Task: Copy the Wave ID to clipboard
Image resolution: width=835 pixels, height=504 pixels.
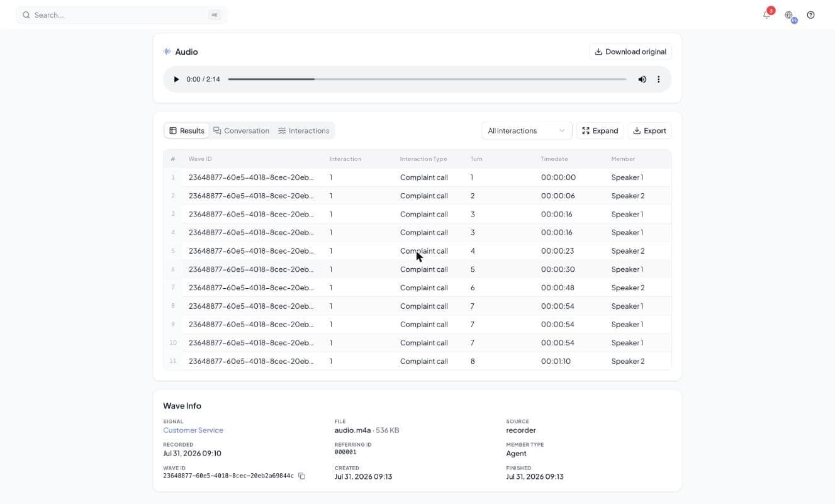Action: click(301, 476)
